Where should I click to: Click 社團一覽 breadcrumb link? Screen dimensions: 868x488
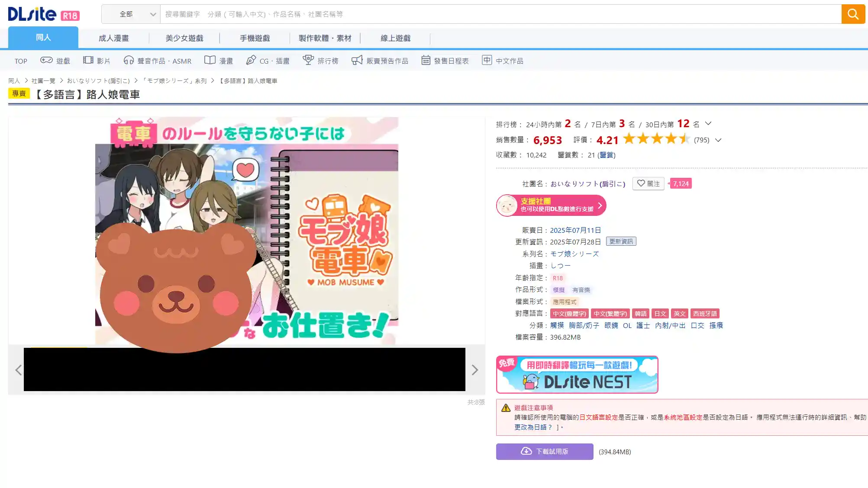coord(43,81)
